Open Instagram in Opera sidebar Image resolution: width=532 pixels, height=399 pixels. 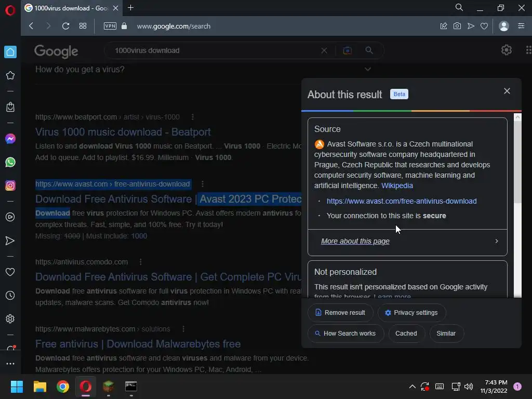10,185
